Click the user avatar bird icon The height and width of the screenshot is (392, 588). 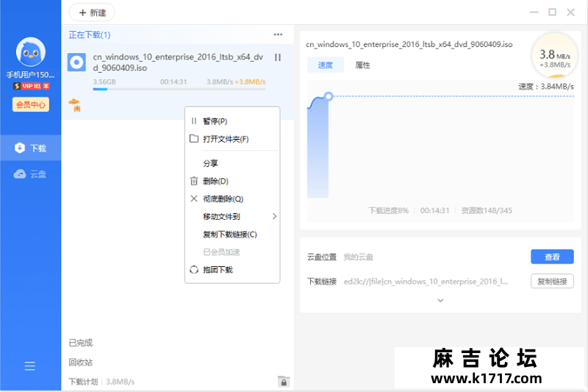click(x=31, y=51)
